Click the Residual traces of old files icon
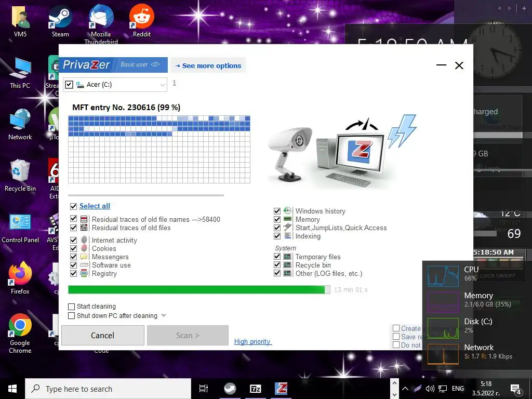The height and width of the screenshot is (399, 532). tap(84, 228)
